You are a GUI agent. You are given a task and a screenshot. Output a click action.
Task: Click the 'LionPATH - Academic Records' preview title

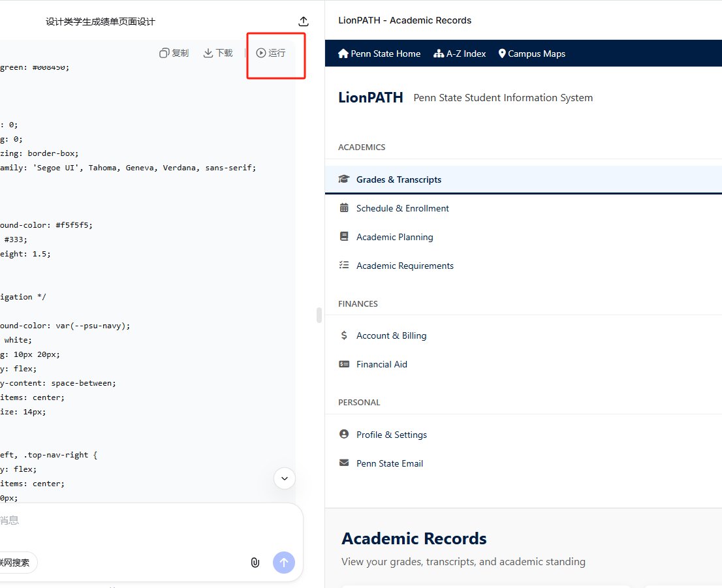tap(405, 20)
